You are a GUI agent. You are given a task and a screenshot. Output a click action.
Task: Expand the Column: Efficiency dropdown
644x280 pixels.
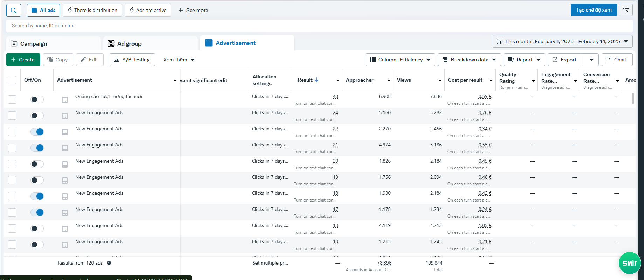coord(400,60)
